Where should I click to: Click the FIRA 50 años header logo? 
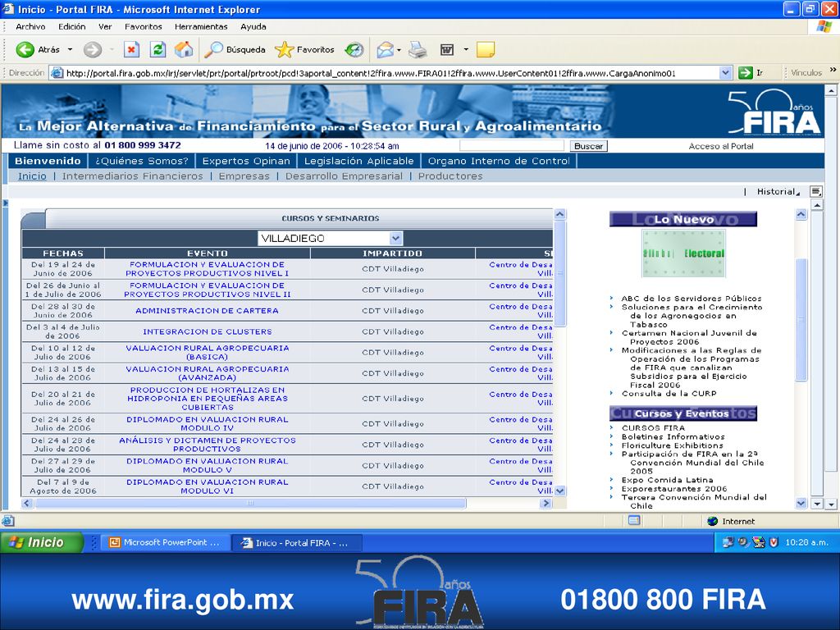click(x=774, y=112)
